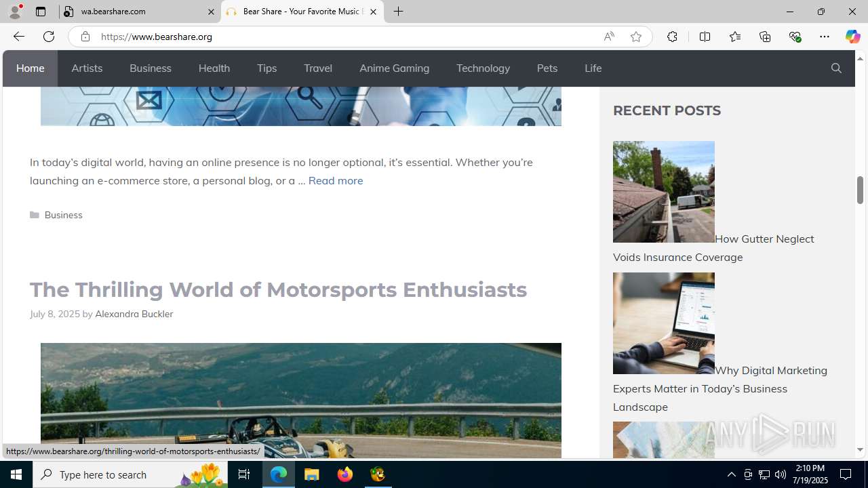Open Tips navigation item
868x488 pixels.
[x=267, y=68]
